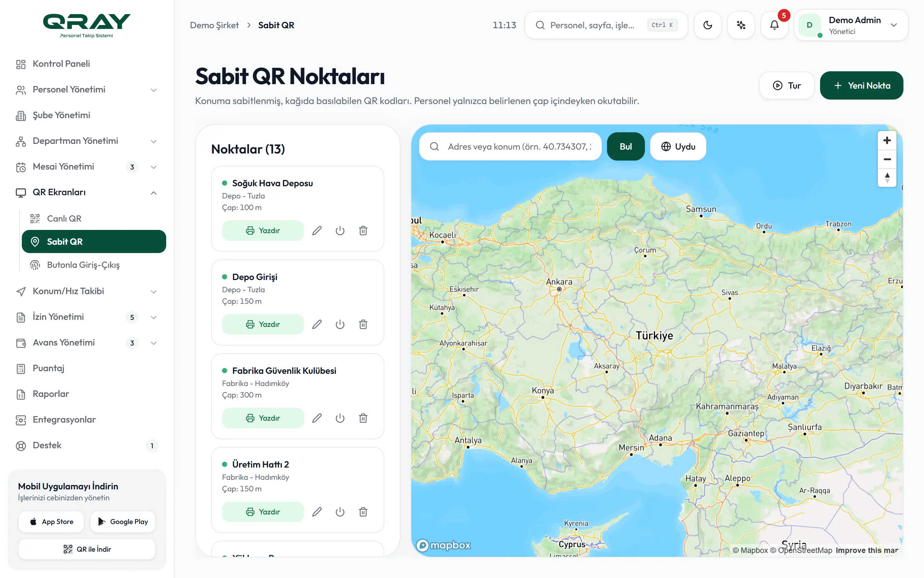Download from App Store
Viewport: 924px width, 578px height.
(51, 522)
